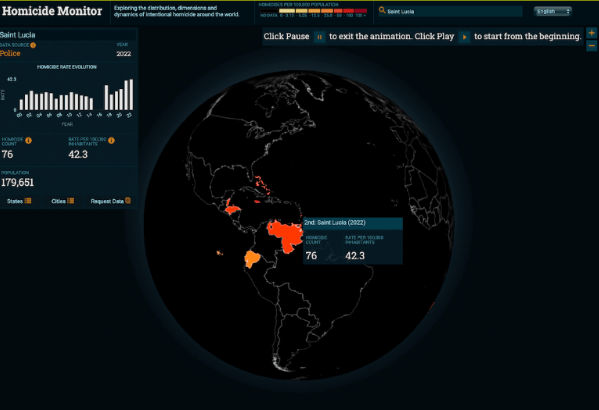Viewport: 599px width, 410px height.
Task: Open the Data Source info icon
Action: tap(33, 45)
